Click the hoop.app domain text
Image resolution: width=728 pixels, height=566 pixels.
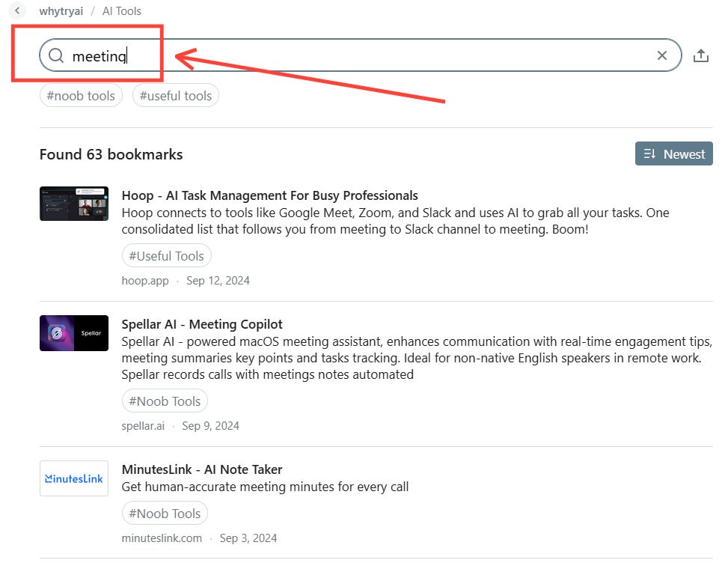coord(145,281)
